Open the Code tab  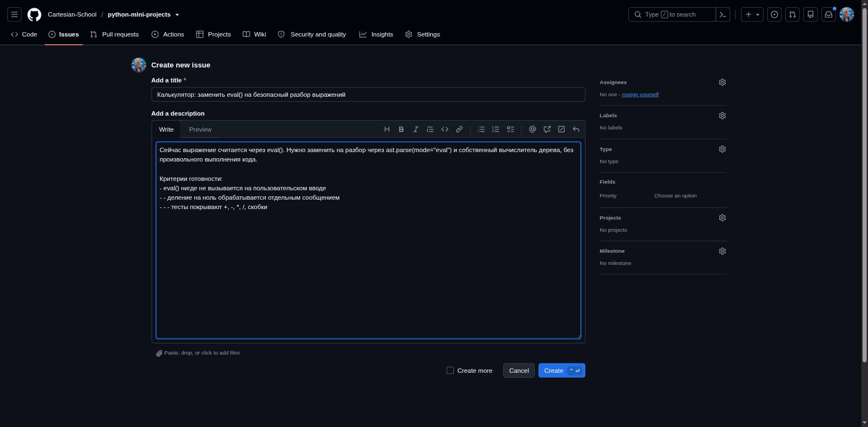24,34
